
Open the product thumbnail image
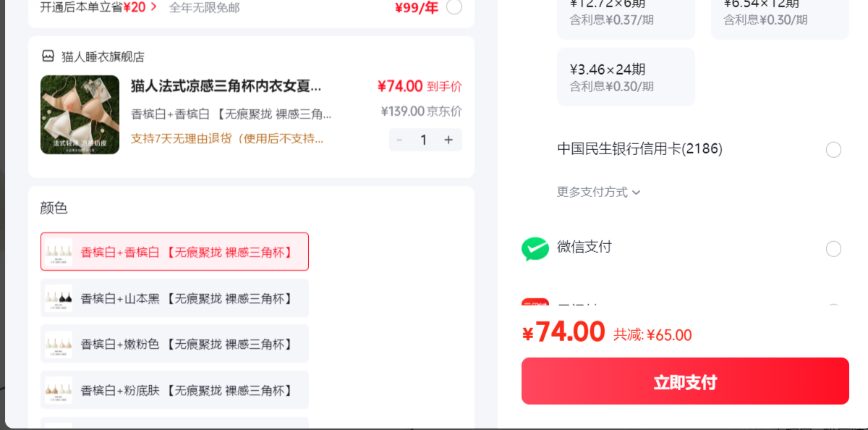click(x=80, y=114)
